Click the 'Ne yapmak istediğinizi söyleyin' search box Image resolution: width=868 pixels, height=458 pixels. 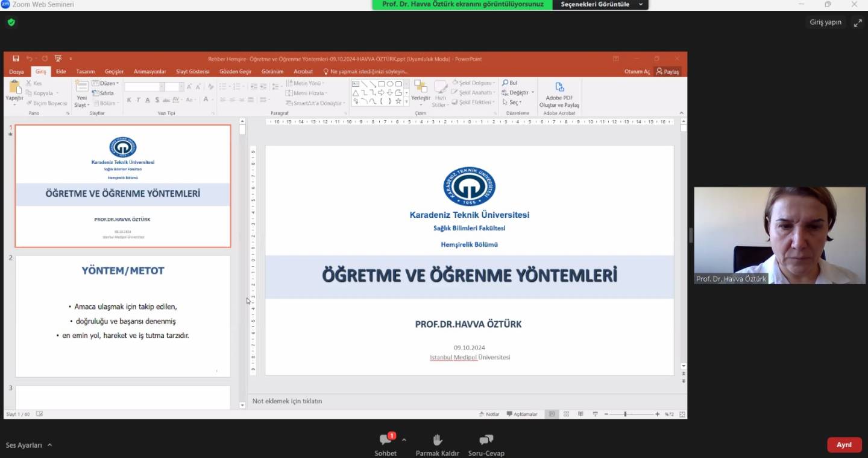(365, 72)
